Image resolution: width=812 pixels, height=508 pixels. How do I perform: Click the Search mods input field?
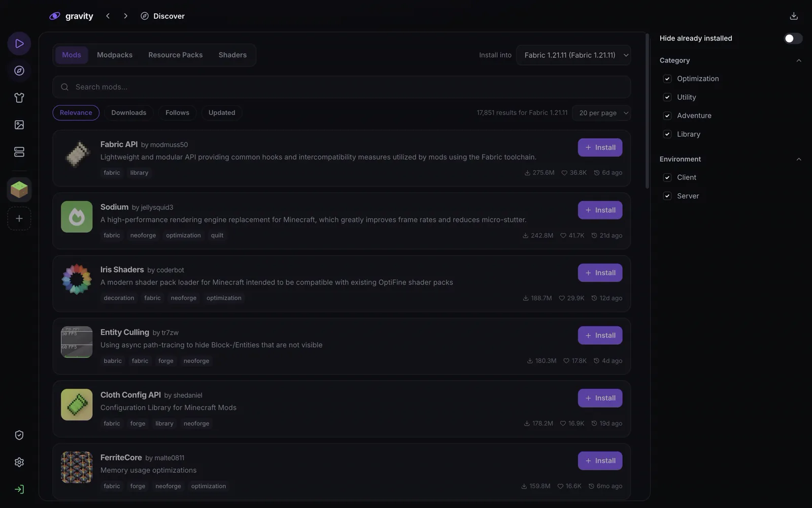342,87
